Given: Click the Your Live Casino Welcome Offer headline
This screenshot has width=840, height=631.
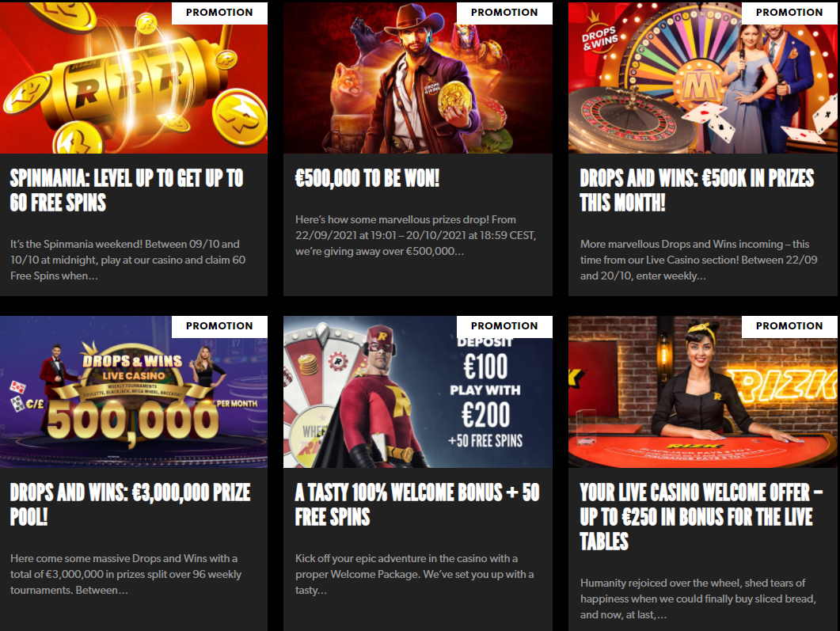Looking at the screenshot, I should (701, 517).
